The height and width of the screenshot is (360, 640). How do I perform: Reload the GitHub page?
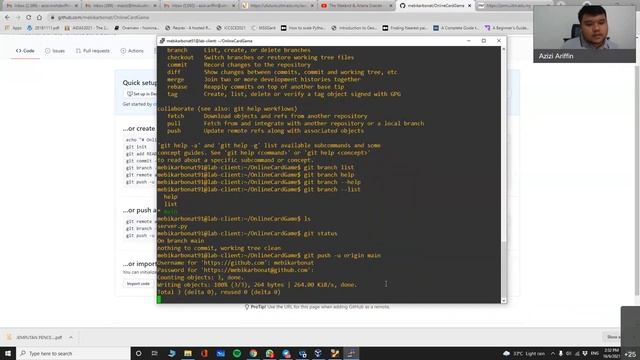point(28,18)
